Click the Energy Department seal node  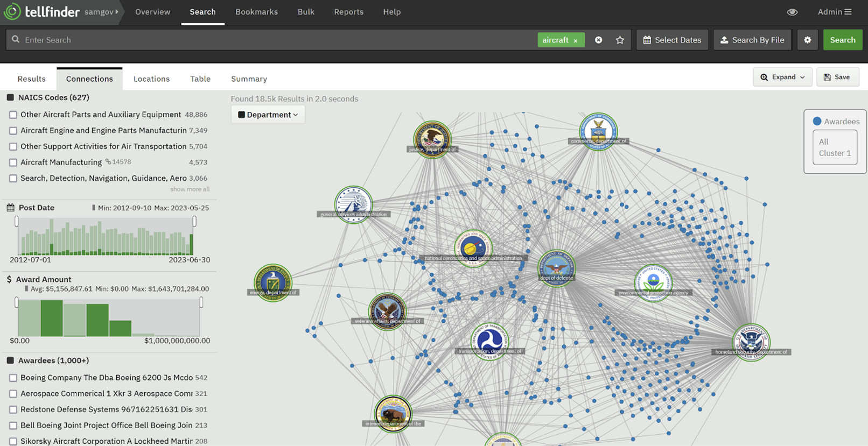click(273, 282)
